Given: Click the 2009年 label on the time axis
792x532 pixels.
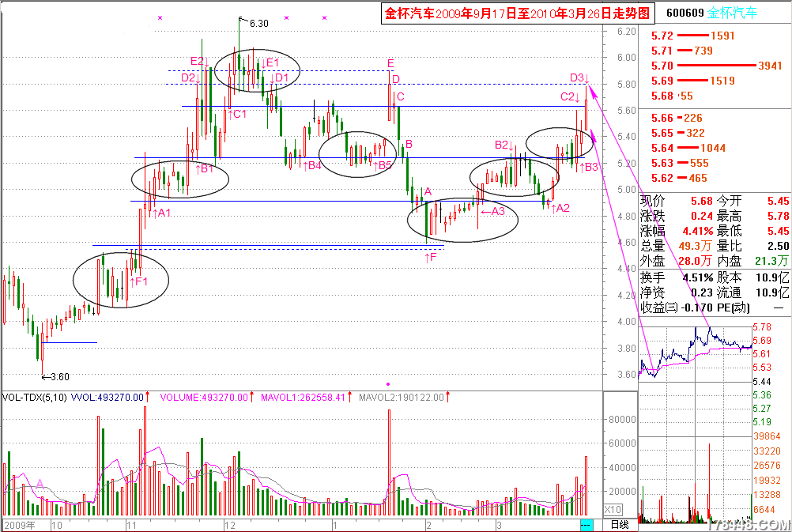Looking at the screenshot, I should coord(19,525).
